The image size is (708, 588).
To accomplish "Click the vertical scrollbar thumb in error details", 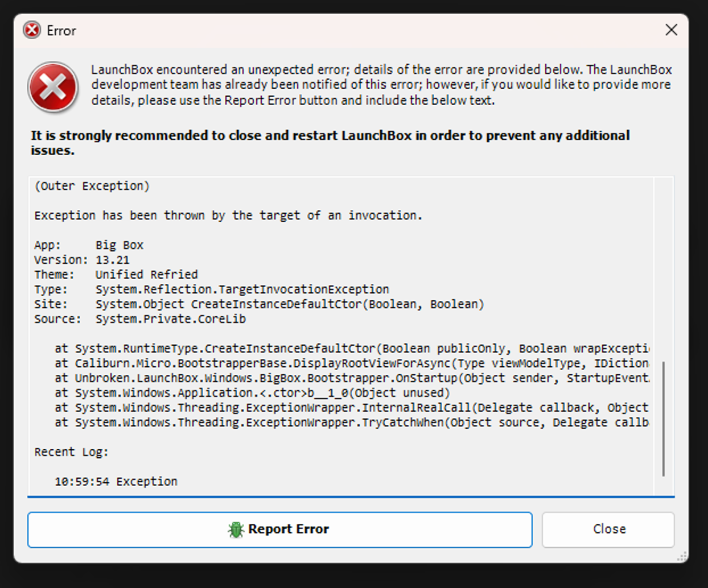I will coord(664,419).
